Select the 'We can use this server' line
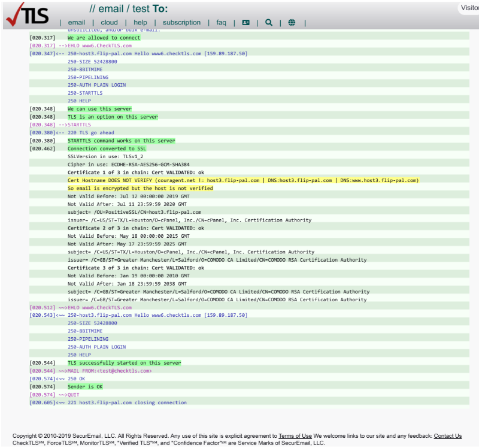Viewport: 479px width, 448px height. [99, 109]
